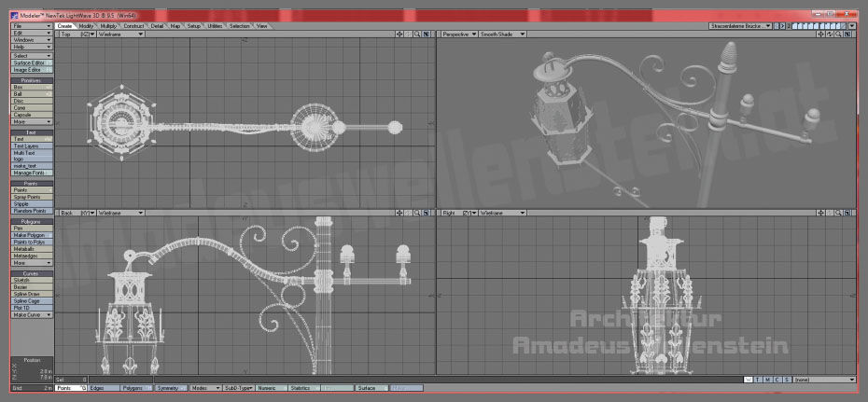868x402 pixels.
Task: Click the Manage Fonts button
Action: 32,173
